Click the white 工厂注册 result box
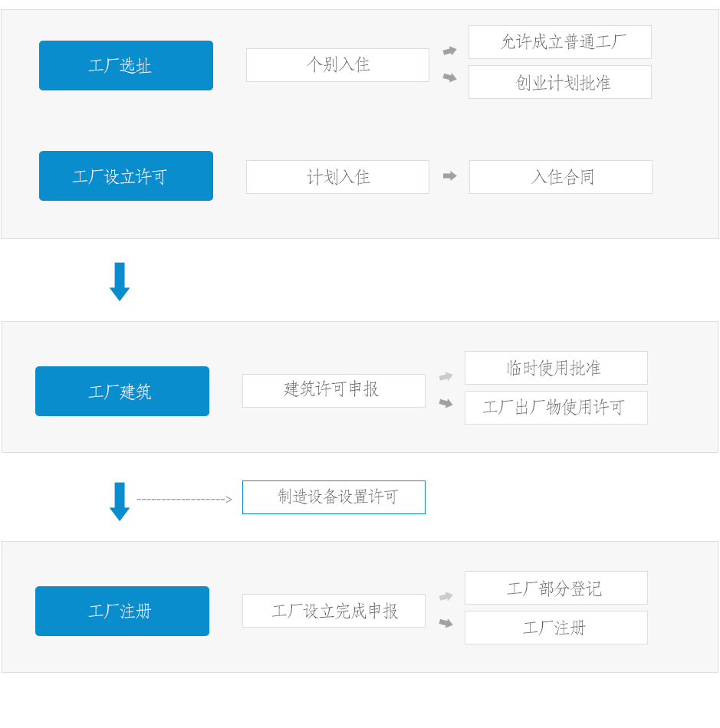720x728 pixels. point(556,628)
